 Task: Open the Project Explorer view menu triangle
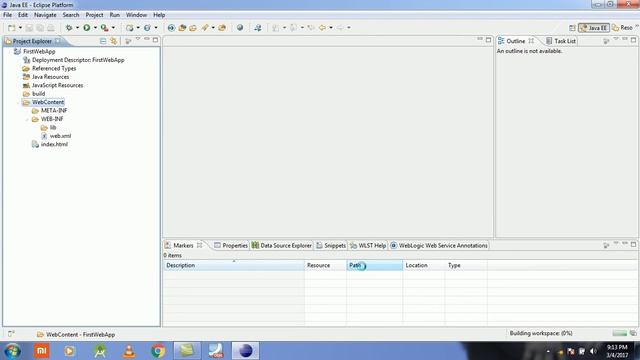pos(138,39)
